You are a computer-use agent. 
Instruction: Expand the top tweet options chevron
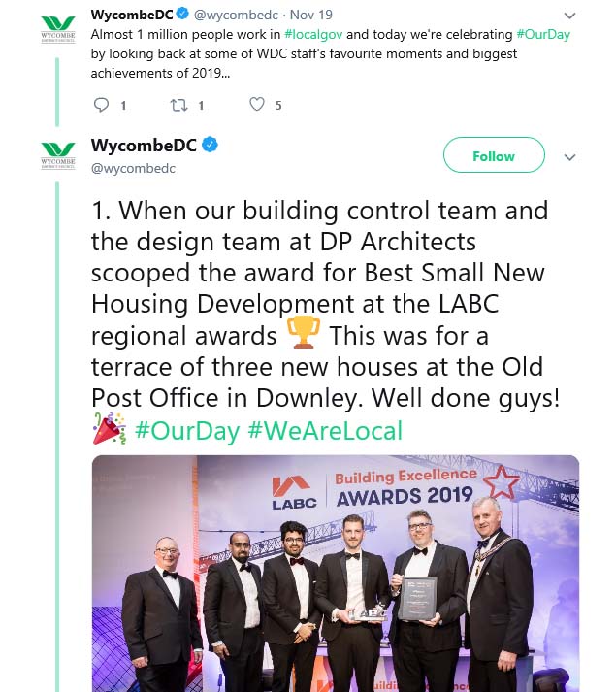click(569, 16)
